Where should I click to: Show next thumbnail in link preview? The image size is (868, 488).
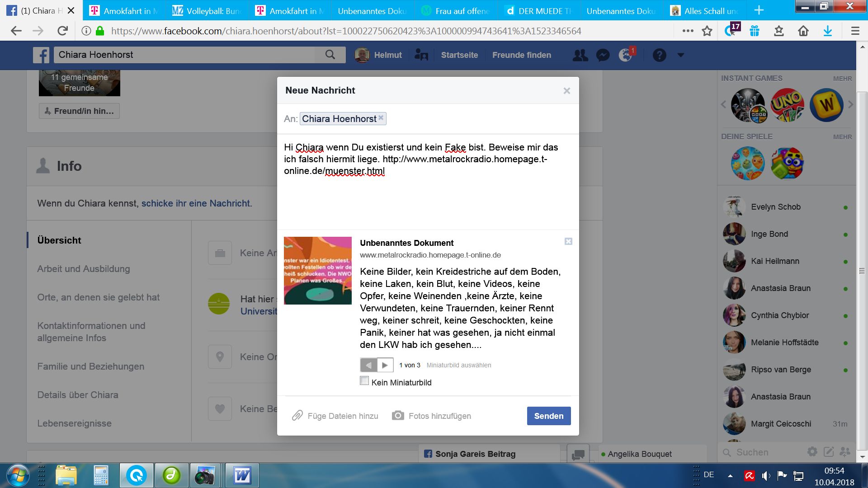pos(385,365)
